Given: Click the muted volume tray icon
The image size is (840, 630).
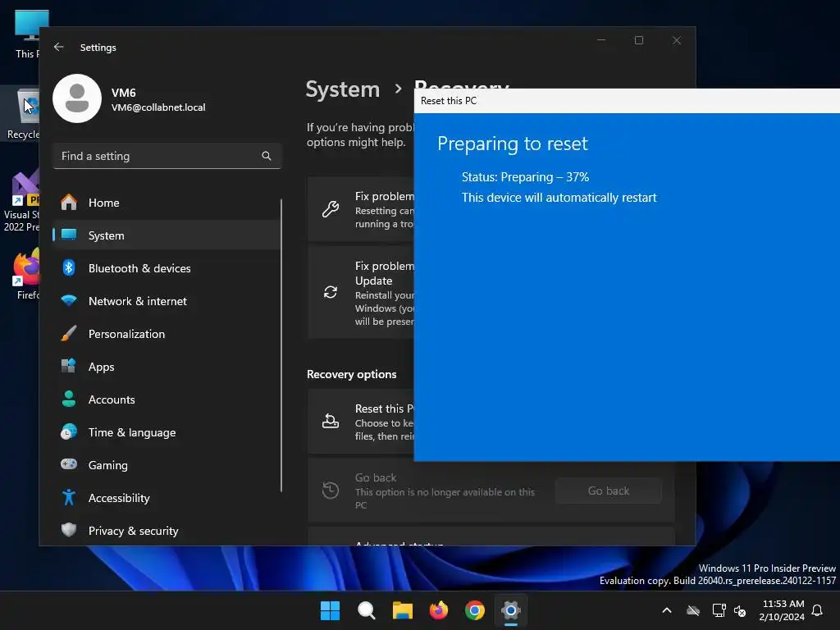Looking at the screenshot, I should point(741,610).
